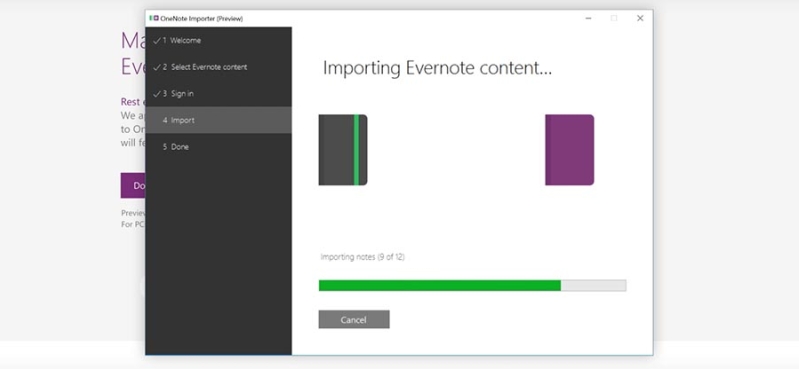The height and width of the screenshot is (369, 799).
Task: Click the Importing notes (9 of 12) text
Action: click(x=362, y=257)
